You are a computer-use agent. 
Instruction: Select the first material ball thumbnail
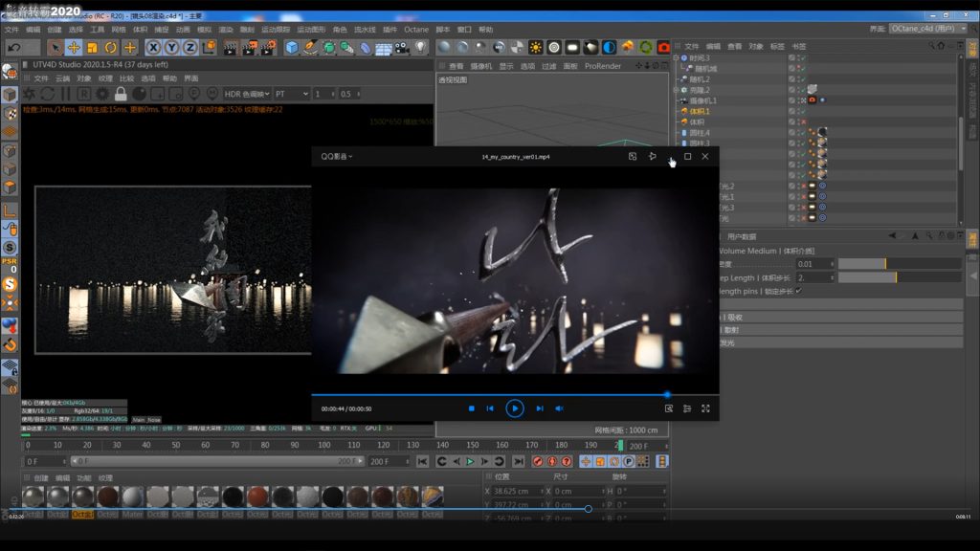[x=33, y=496]
